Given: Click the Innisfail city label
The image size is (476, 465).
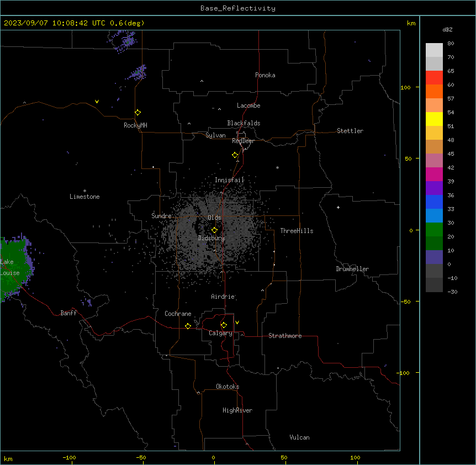Looking at the screenshot, I should (229, 180).
